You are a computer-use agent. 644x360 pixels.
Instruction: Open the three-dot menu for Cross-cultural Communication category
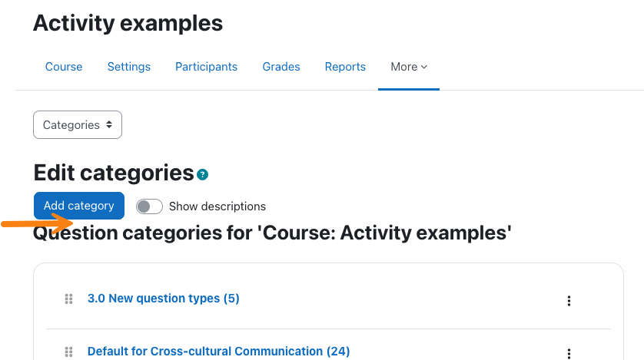(x=569, y=353)
